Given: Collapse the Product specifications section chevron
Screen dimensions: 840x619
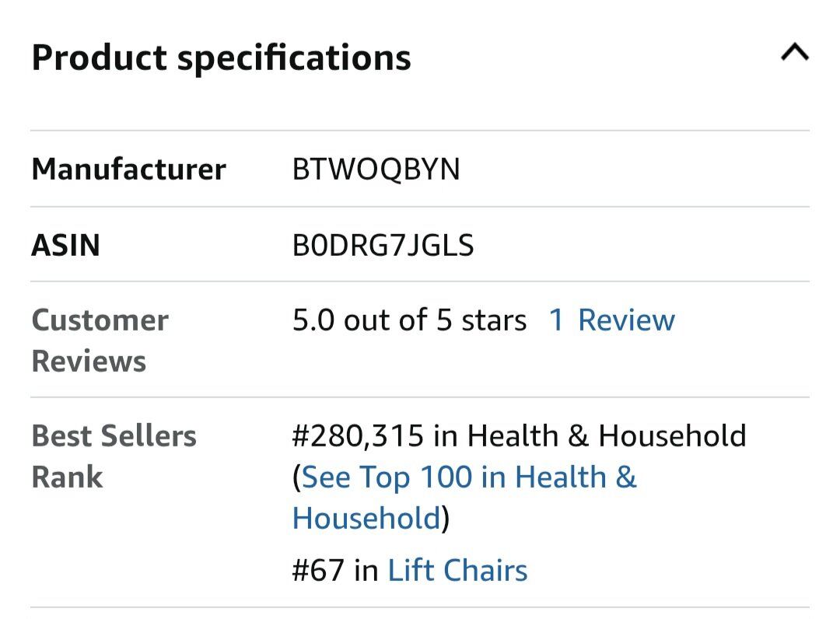Looking at the screenshot, I should click(794, 54).
